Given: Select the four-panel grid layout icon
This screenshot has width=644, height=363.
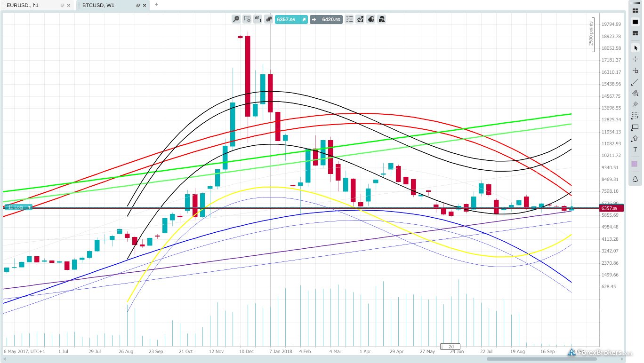Looking at the screenshot, I should click(635, 10).
